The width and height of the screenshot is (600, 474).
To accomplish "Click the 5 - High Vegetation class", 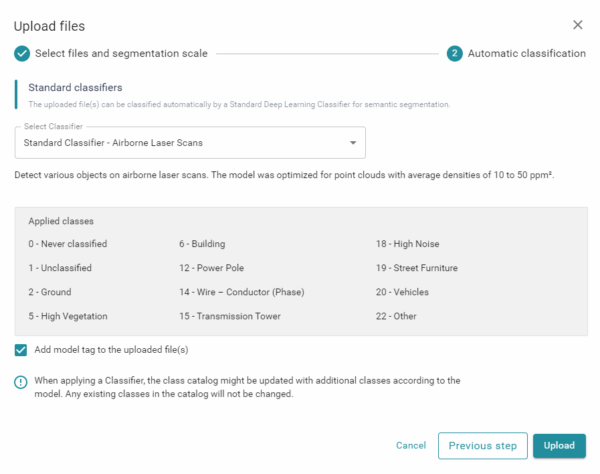I will pyautogui.click(x=68, y=316).
